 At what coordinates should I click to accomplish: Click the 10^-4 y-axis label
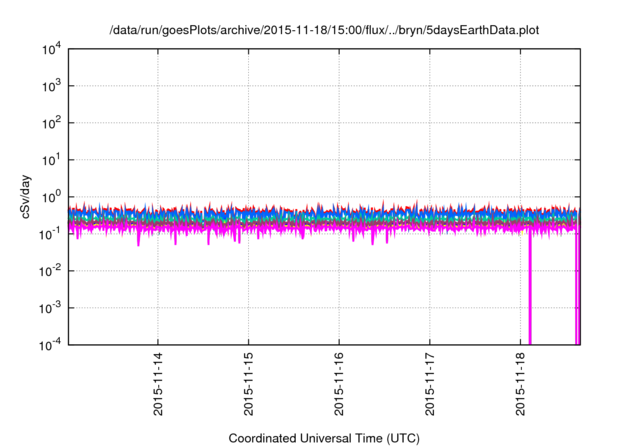click(51, 345)
